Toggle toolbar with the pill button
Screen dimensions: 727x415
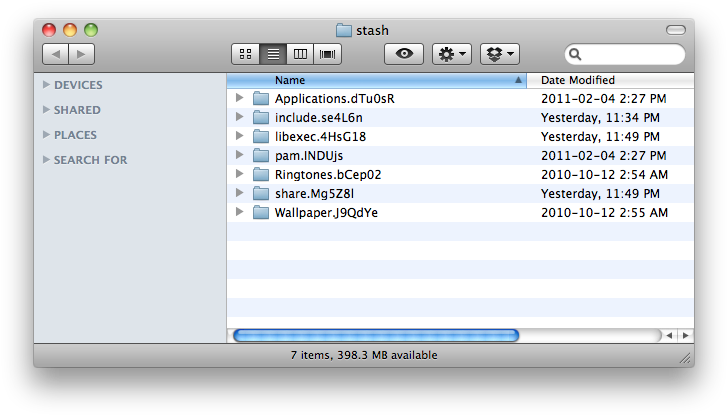(676, 30)
